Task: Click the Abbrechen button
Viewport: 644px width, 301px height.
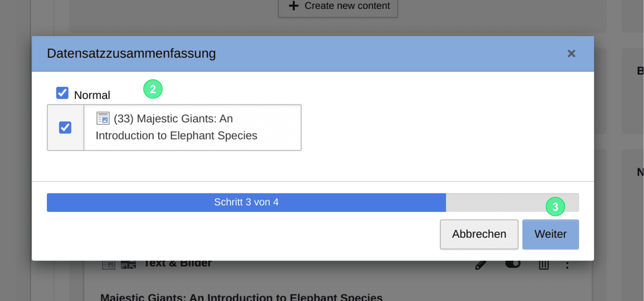Action: coord(479,234)
